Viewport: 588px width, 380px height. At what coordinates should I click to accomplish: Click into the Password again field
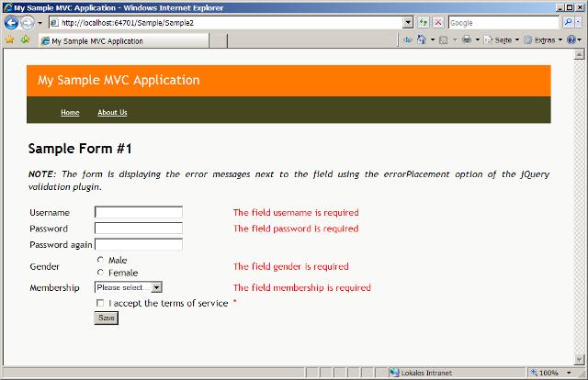click(139, 244)
